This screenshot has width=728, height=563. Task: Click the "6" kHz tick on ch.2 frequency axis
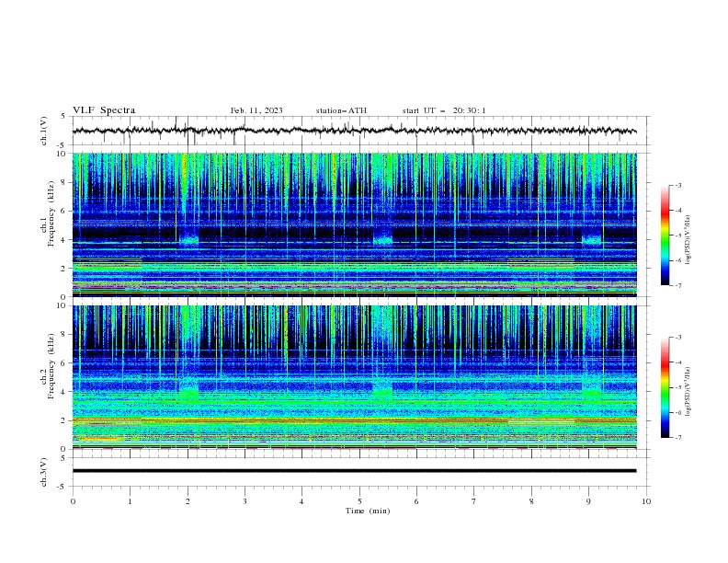coord(64,363)
